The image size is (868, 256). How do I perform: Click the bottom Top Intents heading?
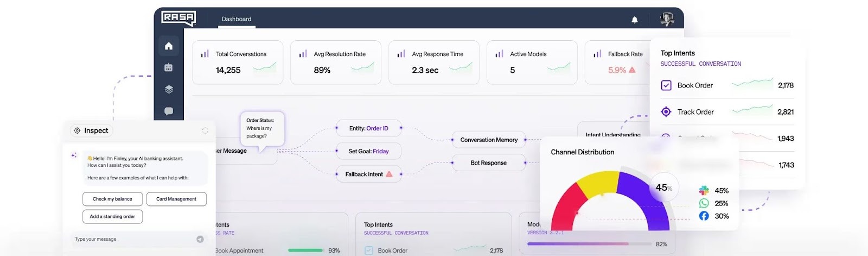[x=378, y=224]
